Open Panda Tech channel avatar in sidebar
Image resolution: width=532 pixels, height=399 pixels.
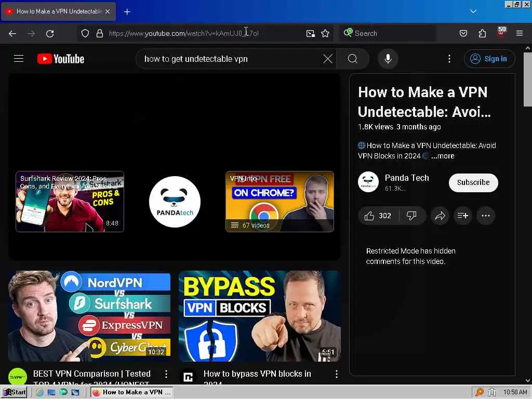[368, 182]
